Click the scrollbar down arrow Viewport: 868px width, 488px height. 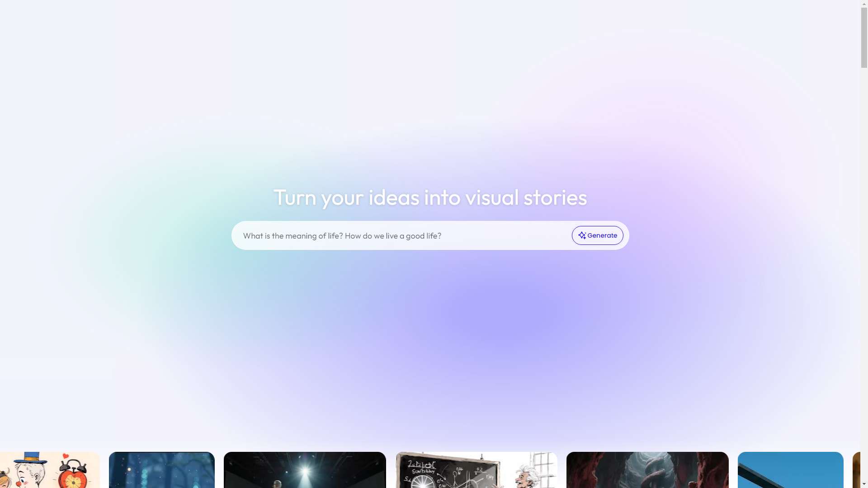point(864,484)
